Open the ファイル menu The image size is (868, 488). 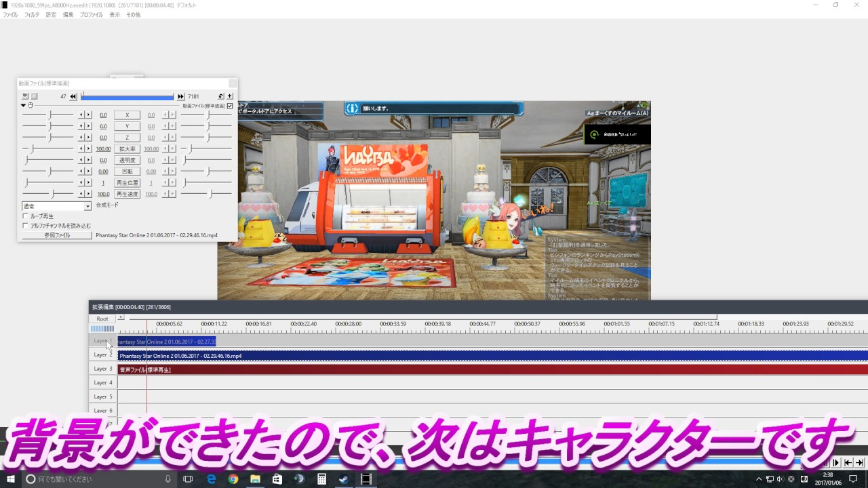11,14
